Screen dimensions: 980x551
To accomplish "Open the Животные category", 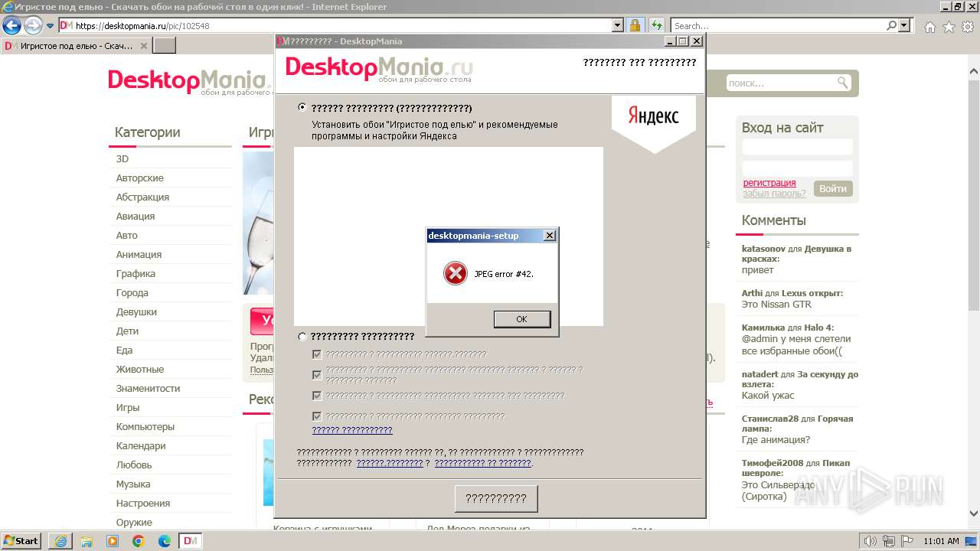I will pyautogui.click(x=140, y=369).
